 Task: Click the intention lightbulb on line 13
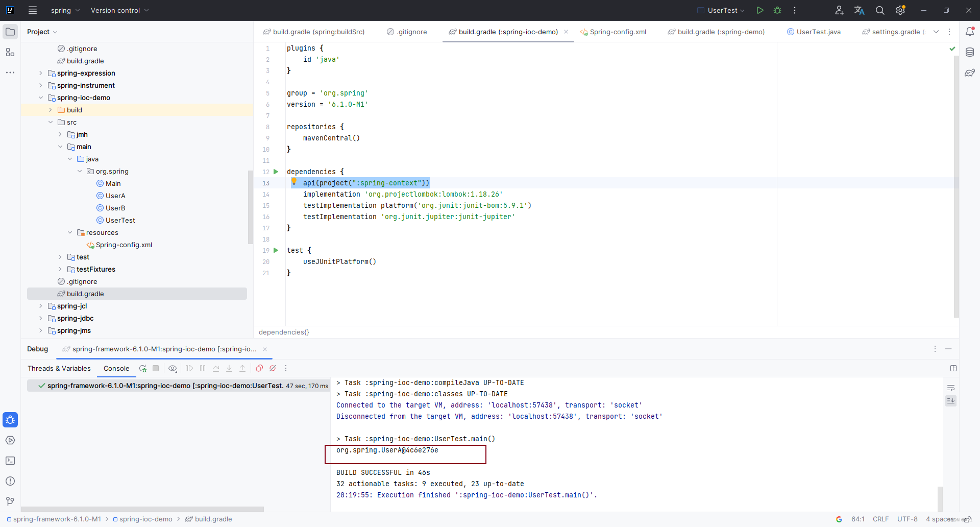pyautogui.click(x=294, y=181)
